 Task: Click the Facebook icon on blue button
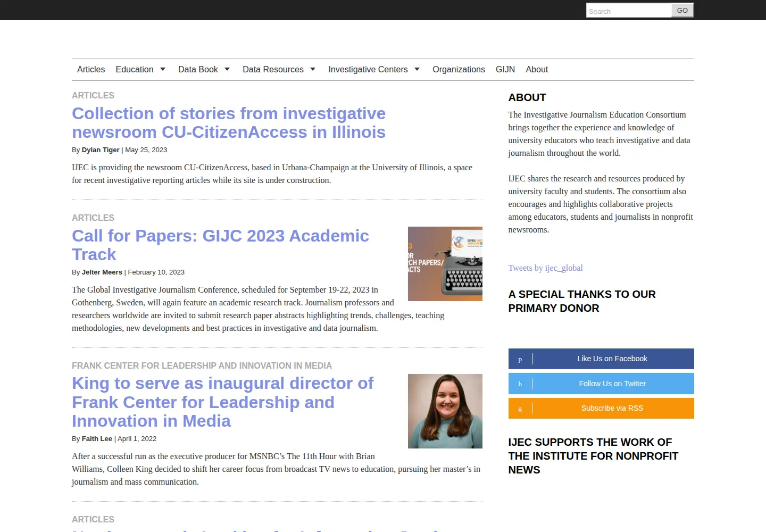tap(520, 359)
